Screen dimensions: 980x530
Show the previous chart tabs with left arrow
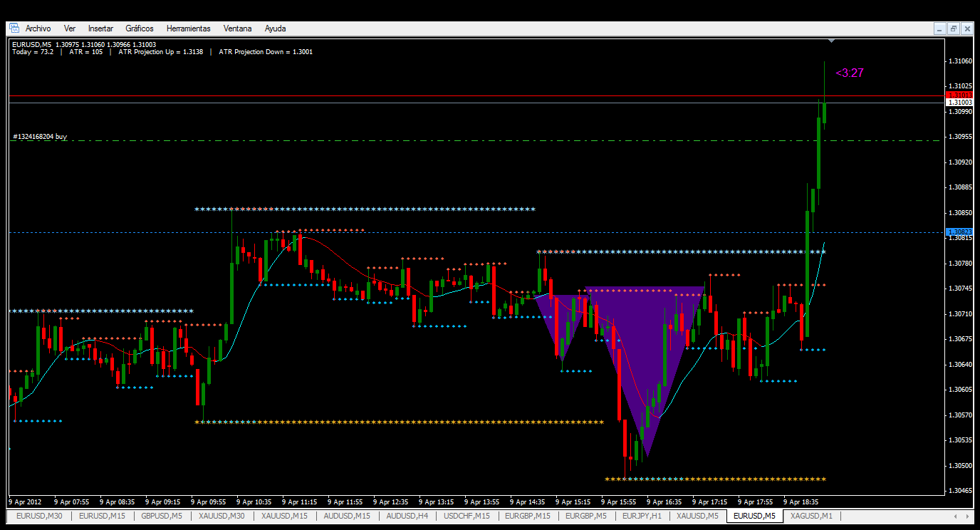point(954,516)
